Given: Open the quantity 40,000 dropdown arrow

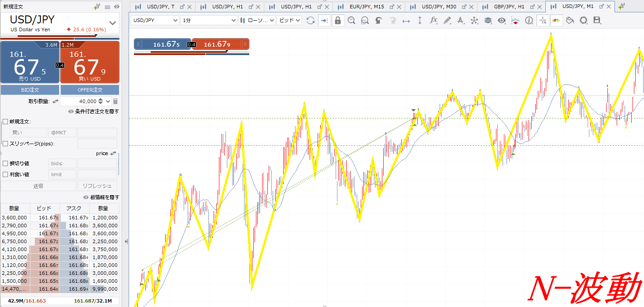Looking at the screenshot, I should point(108,101).
